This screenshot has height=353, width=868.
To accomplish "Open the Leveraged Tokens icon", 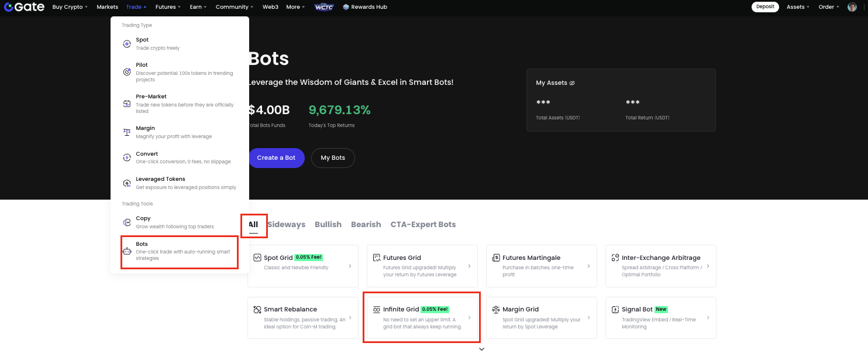I will point(127,183).
